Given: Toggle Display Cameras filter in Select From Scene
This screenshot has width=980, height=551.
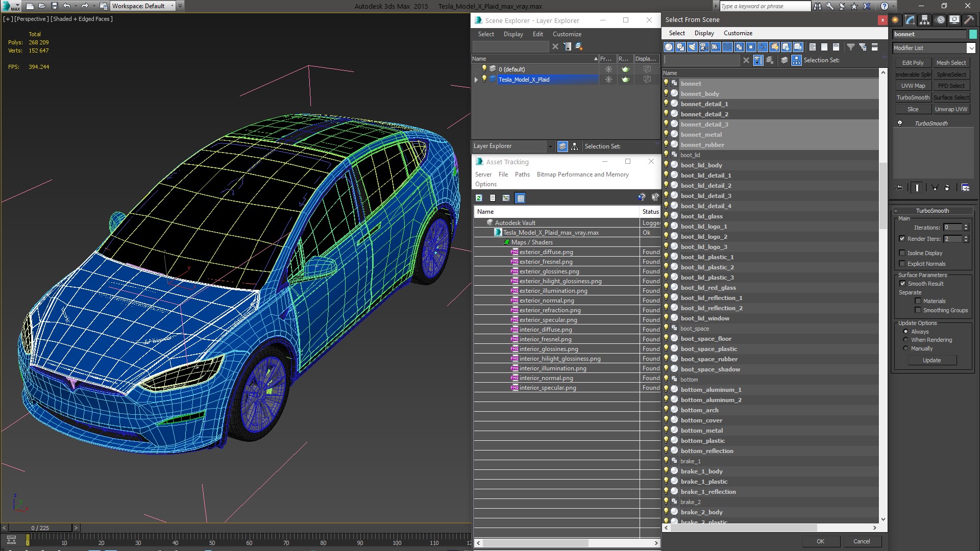Looking at the screenshot, I should pos(704,47).
